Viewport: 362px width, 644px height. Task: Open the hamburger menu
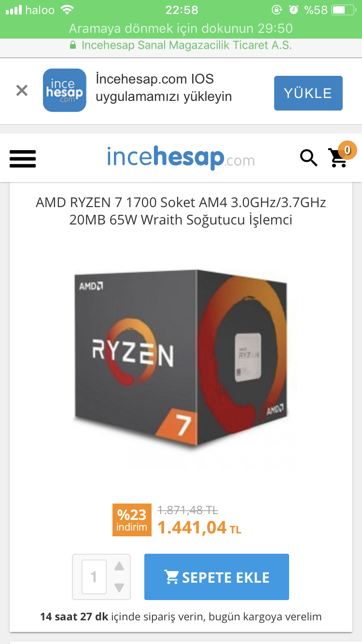(23, 158)
